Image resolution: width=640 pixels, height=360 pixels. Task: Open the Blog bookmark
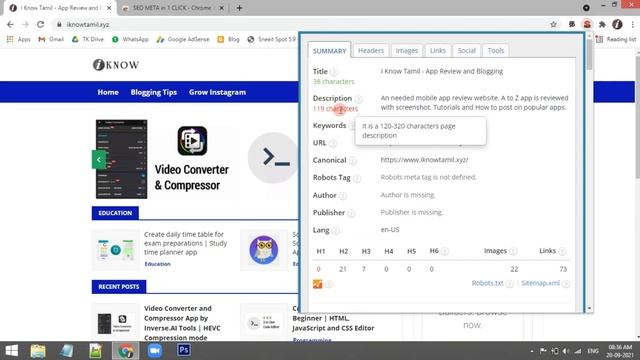click(229, 39)
